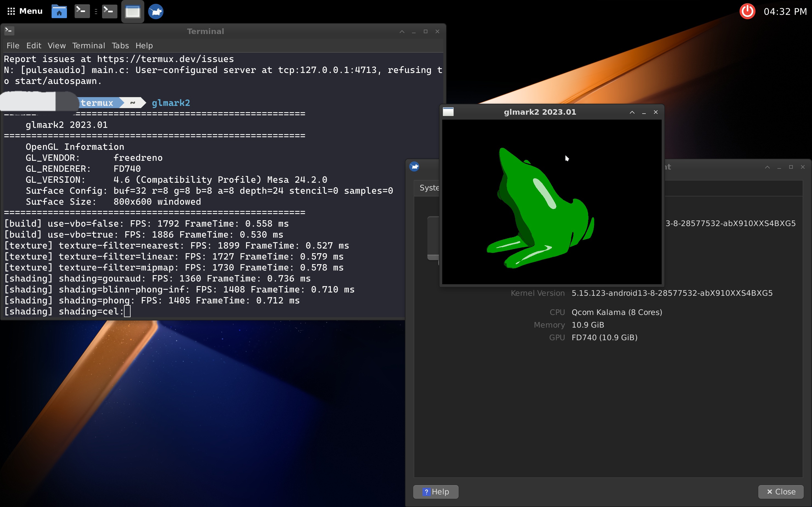The image size is (812, 507).
Task: Shade the About window with up-arrow
Action: [767, 167]
